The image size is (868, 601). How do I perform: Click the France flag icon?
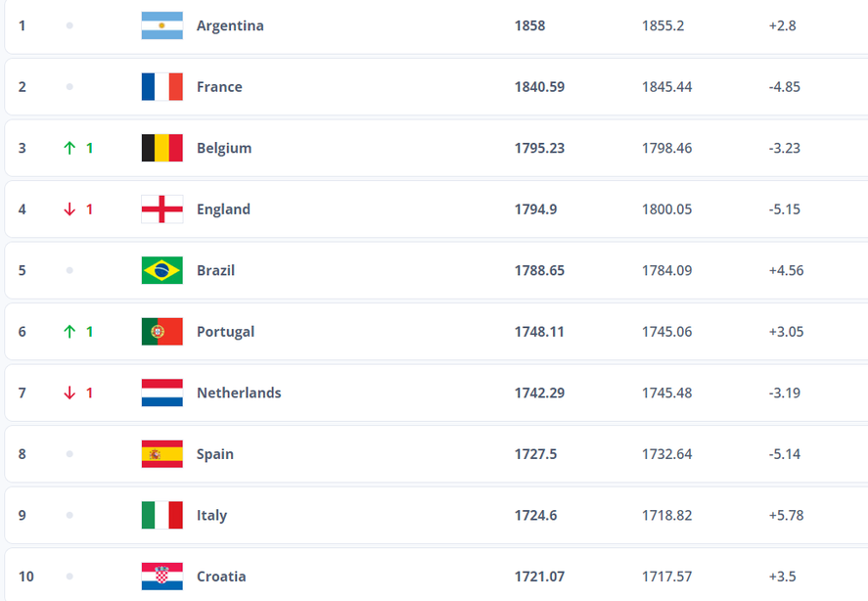click(161, 86)
